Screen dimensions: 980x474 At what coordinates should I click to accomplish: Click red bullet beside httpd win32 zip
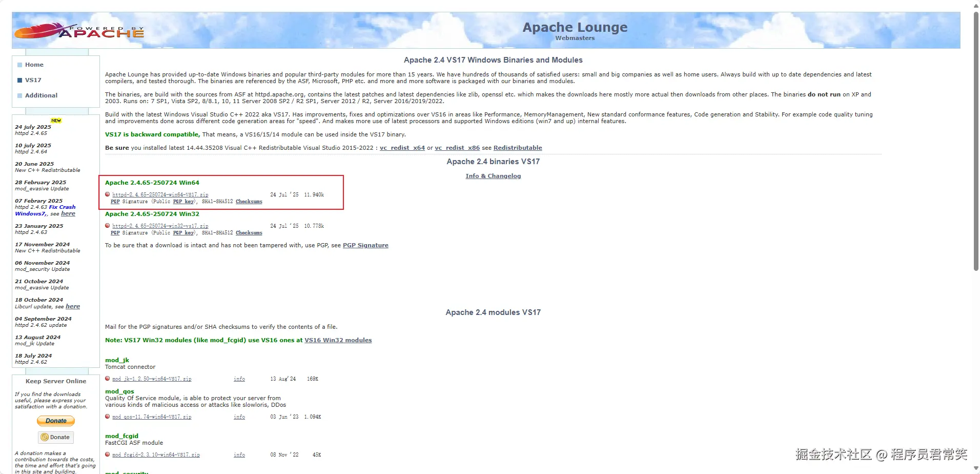pos(108,226)
